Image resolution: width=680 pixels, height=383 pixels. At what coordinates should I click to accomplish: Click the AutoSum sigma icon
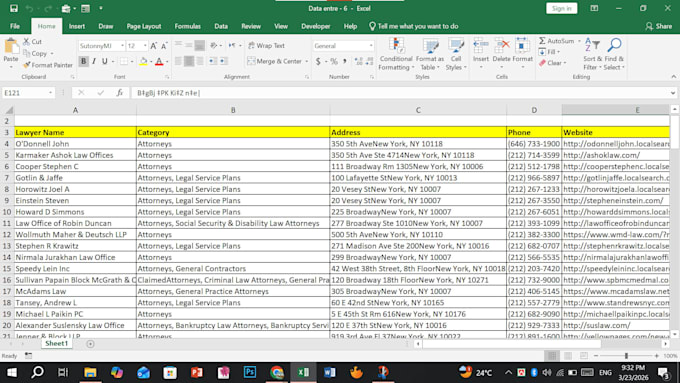pyautogui.click(x=542, y=41)
